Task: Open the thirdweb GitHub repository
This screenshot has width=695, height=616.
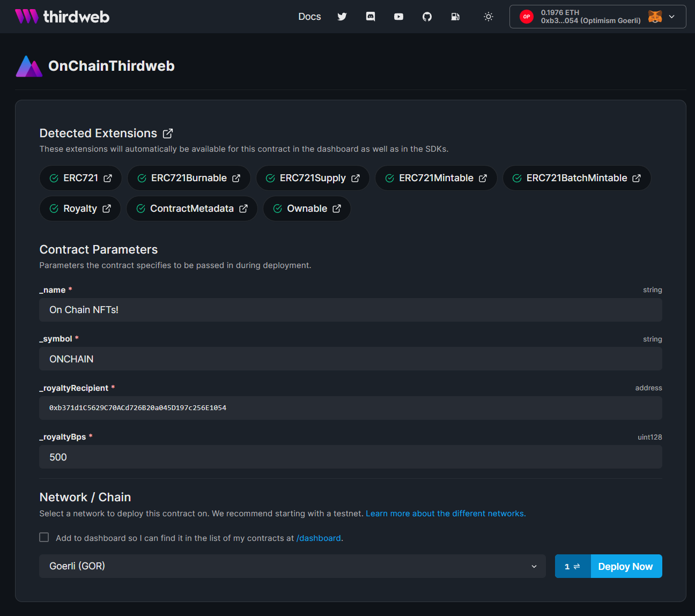Action: [427, 17]
